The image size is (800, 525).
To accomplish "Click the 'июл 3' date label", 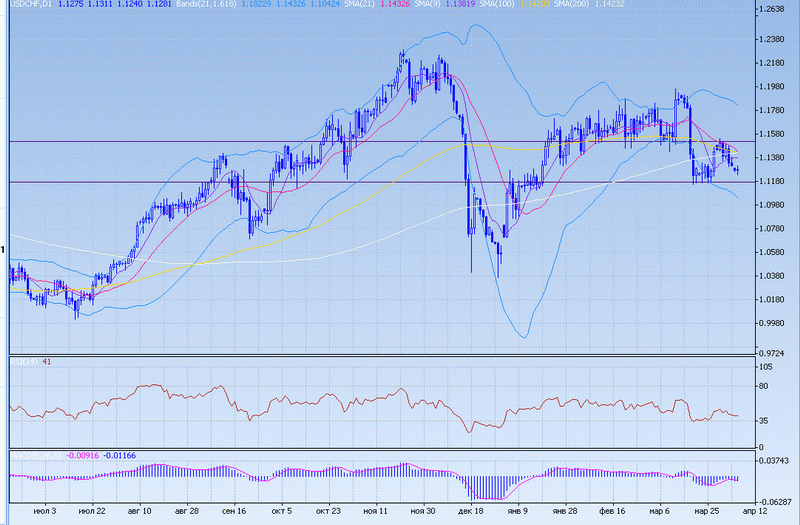I will point(45,509).
